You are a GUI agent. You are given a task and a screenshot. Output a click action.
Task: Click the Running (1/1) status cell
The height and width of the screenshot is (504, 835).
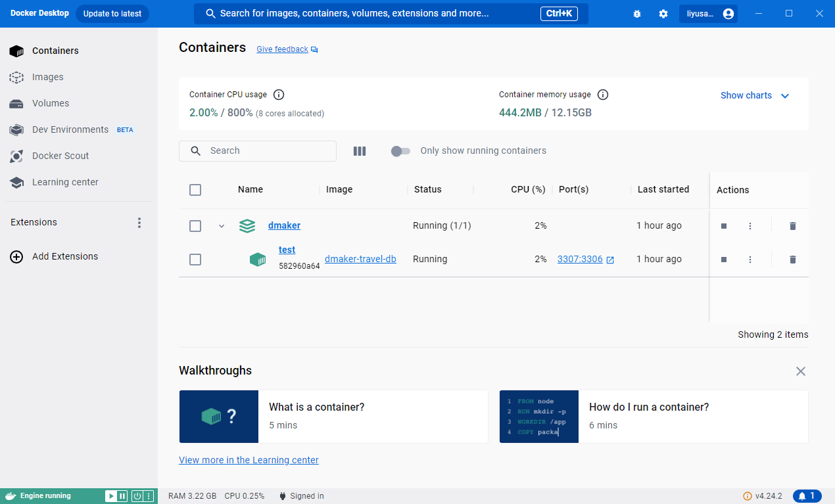[442, 225]
